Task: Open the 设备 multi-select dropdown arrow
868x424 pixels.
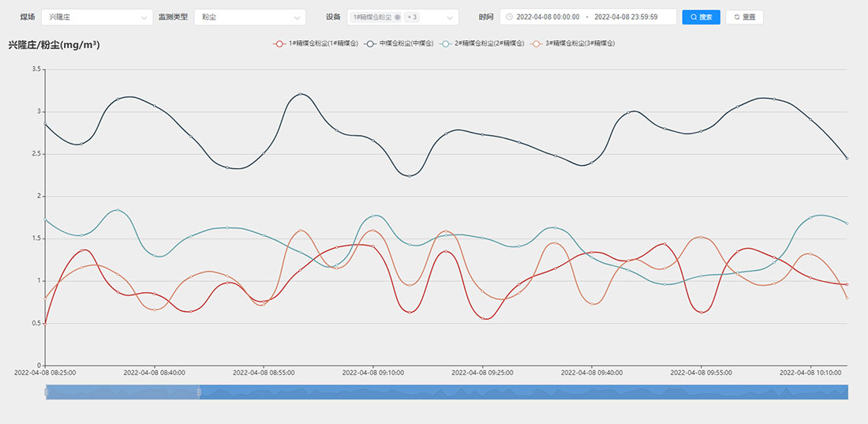Action: click(x=450, y=17)
